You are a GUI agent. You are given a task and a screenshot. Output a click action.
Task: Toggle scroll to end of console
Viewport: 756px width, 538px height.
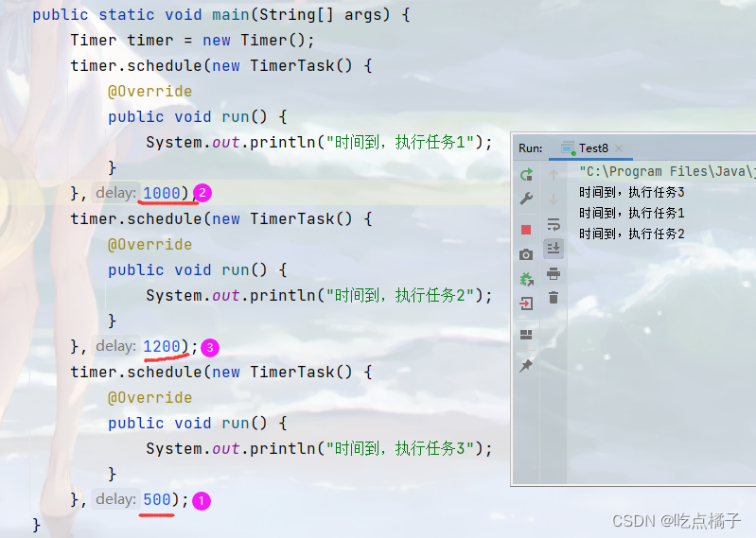pos(554,249)
